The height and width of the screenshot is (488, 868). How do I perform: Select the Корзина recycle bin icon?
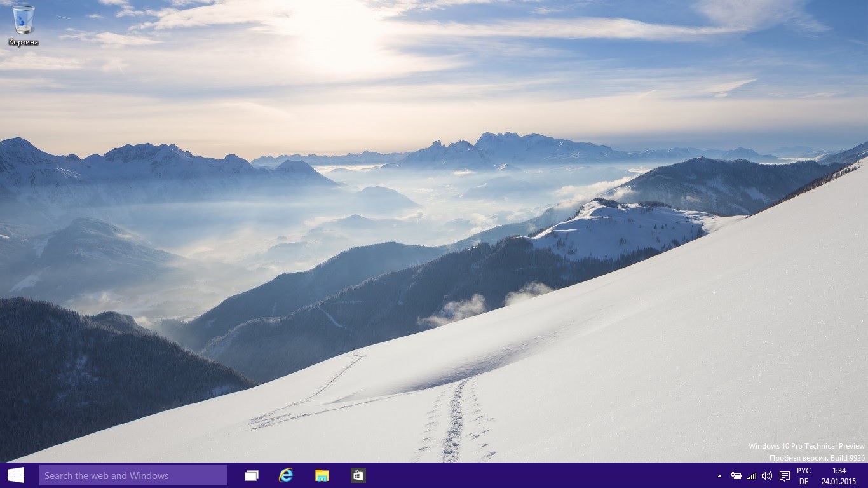click(24, 20)
